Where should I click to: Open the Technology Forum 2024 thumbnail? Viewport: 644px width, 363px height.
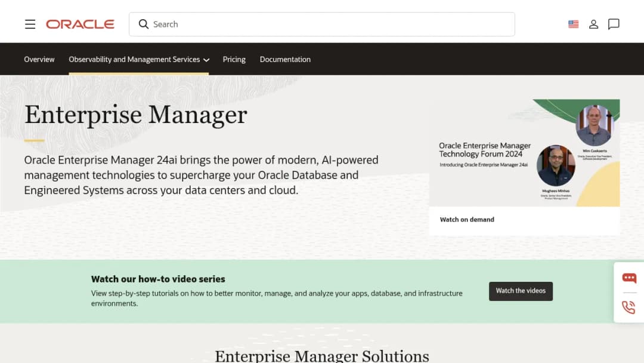coord(525,152)
